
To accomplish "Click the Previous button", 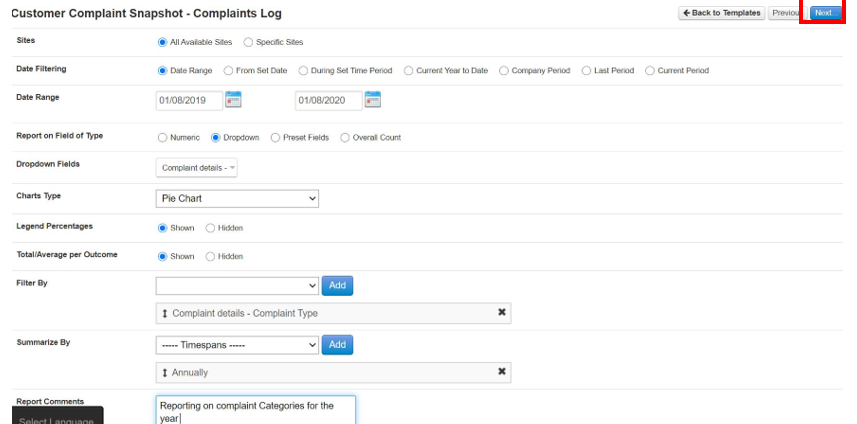I will 787,13.
